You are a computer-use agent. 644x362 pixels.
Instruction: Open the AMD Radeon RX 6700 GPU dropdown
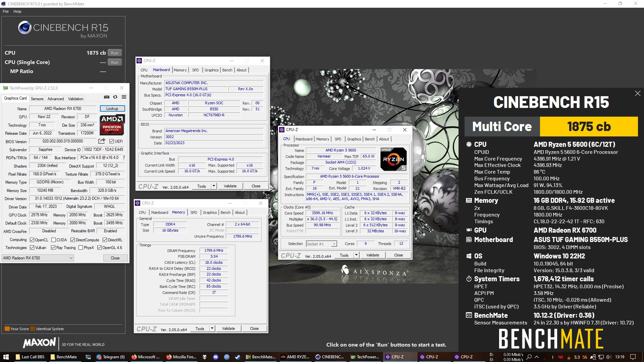(38, 258)
